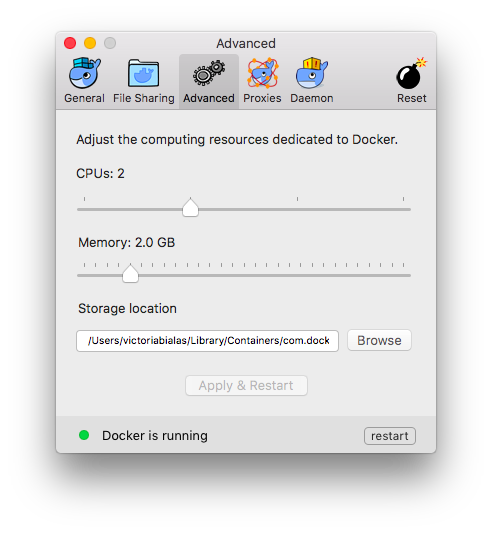The height and width of the screenshot is (533, 492).
Task: Click the Reset bomb icon
Action: (x=411, y=73)
